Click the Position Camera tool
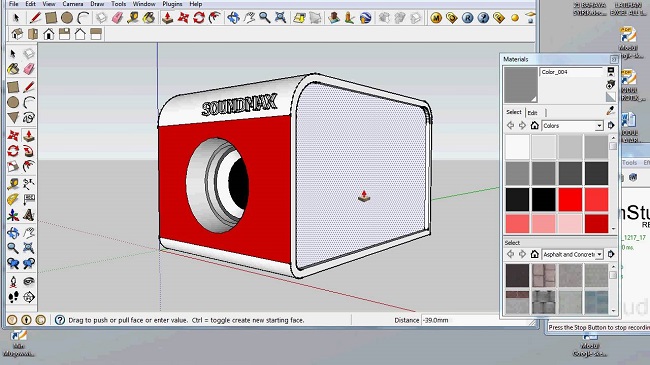 (x=13, y=282)
